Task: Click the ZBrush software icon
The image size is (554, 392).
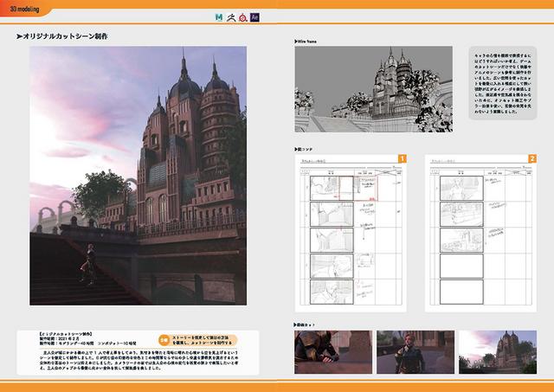Action: (231, 17)
